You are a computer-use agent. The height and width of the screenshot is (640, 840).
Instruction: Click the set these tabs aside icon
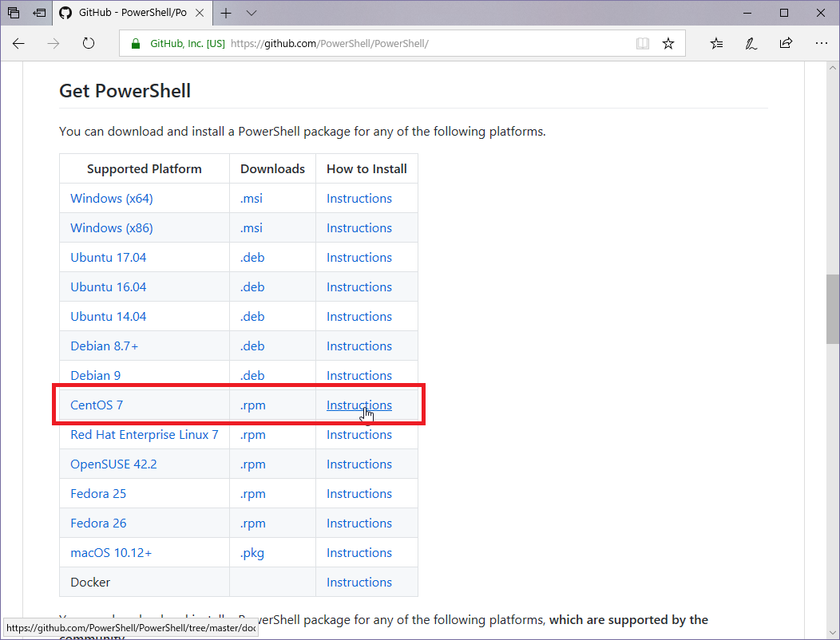[39, 13]
